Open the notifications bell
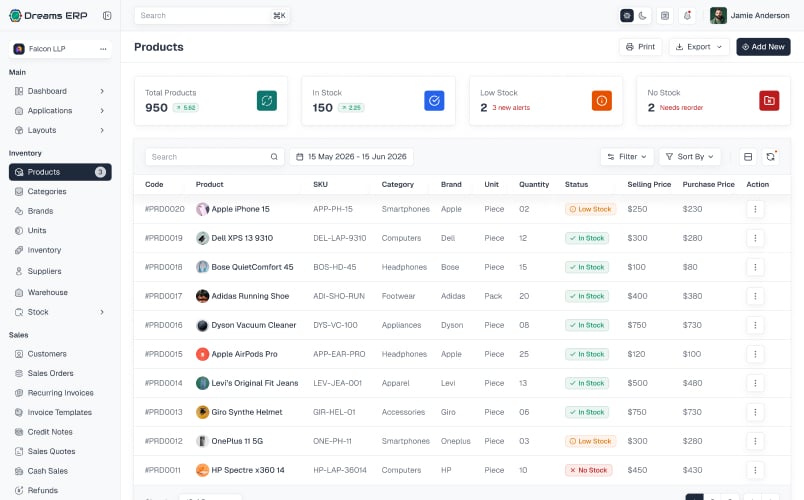This screenshot has width=804, height=500. 687,16
